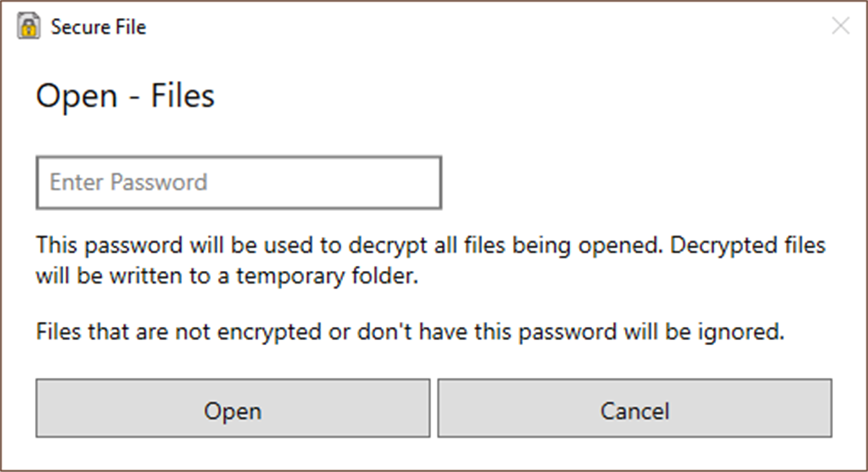The width and height of the screenshot is (868, 472).
Task: Click inside the Enter Password field
Action: tap(239, 182)
